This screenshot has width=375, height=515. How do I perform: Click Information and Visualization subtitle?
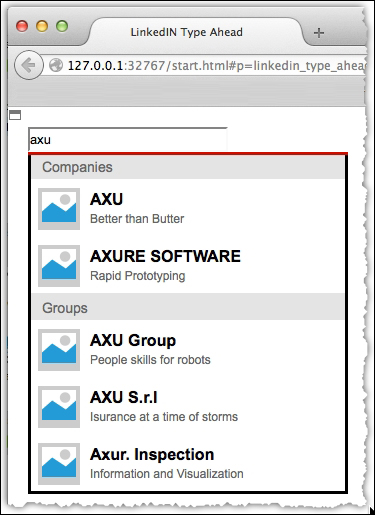point(167,474)
